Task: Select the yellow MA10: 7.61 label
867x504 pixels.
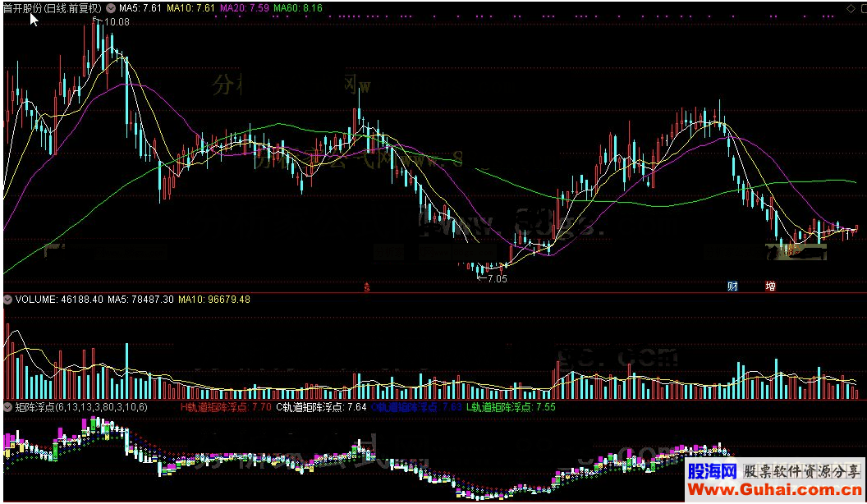Action: click(190, 8)
